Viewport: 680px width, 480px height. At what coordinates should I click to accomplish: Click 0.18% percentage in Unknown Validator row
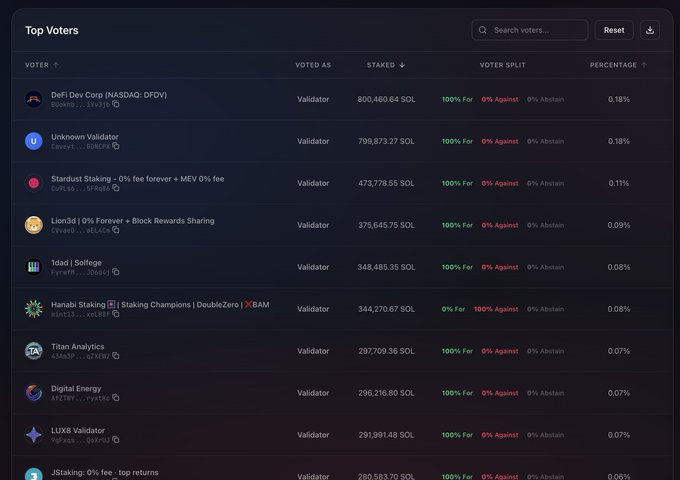point(618,141)
